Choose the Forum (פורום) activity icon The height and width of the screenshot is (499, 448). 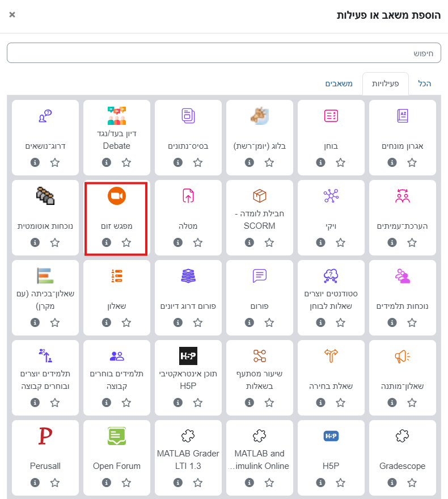click(x=259, y=276)
